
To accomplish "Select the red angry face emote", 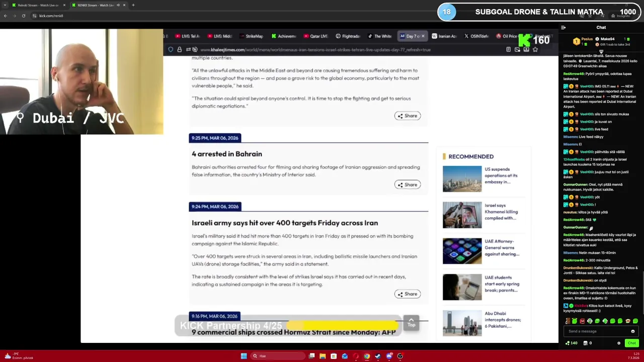I will coord(583,321).
